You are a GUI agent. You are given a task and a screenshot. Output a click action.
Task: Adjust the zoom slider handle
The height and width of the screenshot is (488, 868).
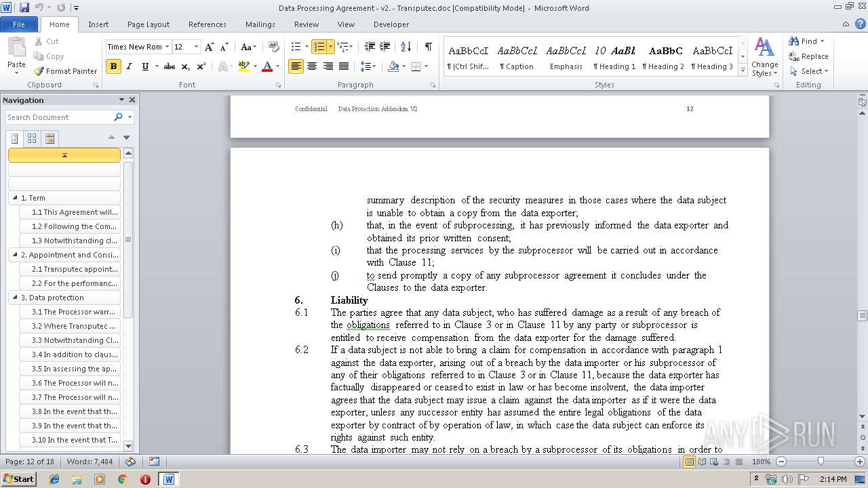[821, 462]
